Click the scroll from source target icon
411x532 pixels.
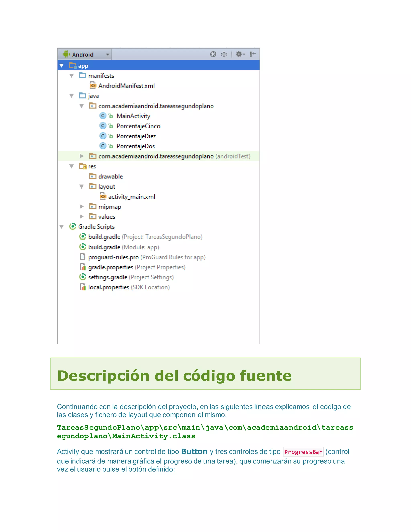213,54
